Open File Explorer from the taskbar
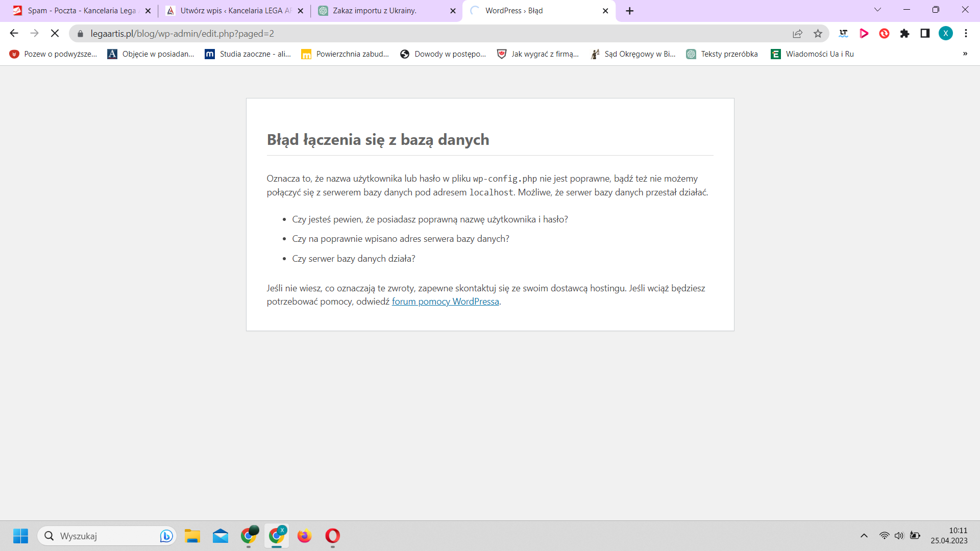The image size is (980, 551). pos(192,536)
